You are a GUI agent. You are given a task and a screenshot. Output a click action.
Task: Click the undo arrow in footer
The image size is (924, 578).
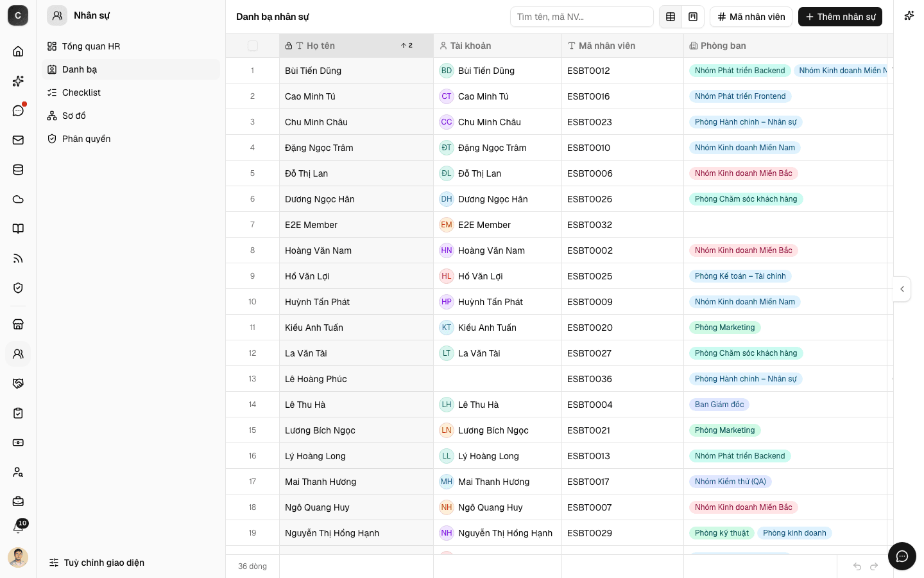pos(857,566)
